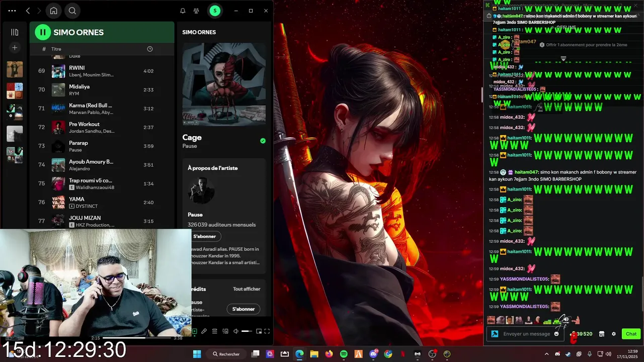
Task: Open the Windows Start menu
Action: point(197,354)
